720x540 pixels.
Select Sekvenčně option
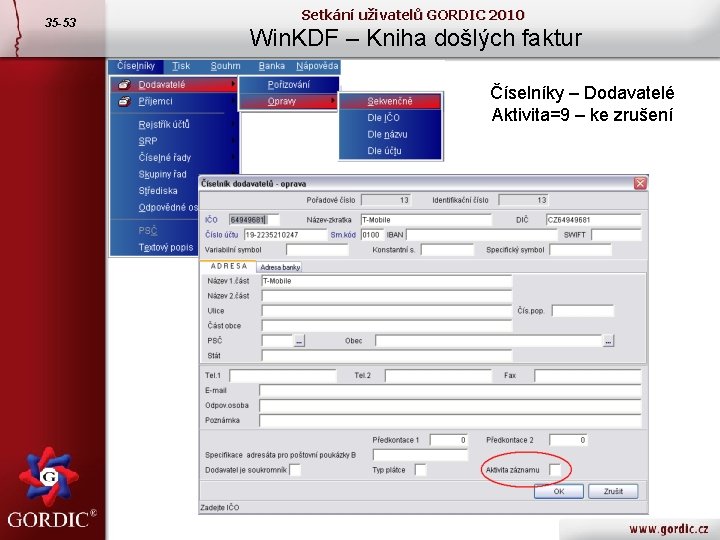390,101
